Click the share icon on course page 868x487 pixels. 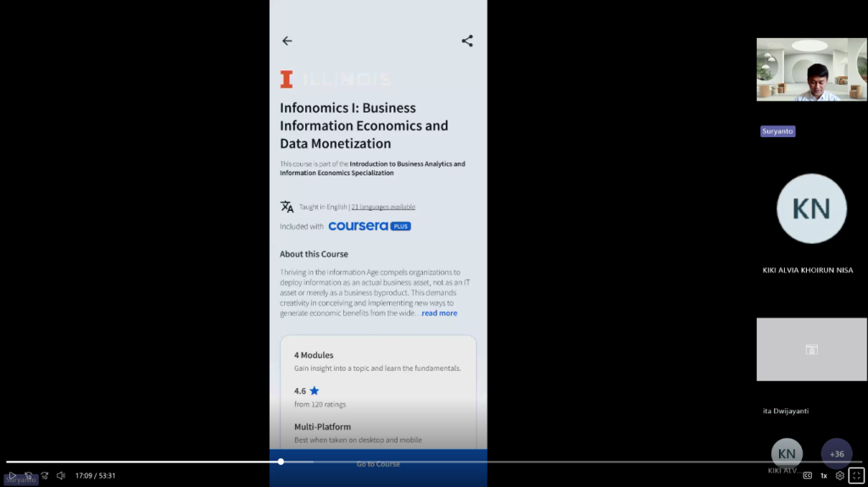pos(467,41)
